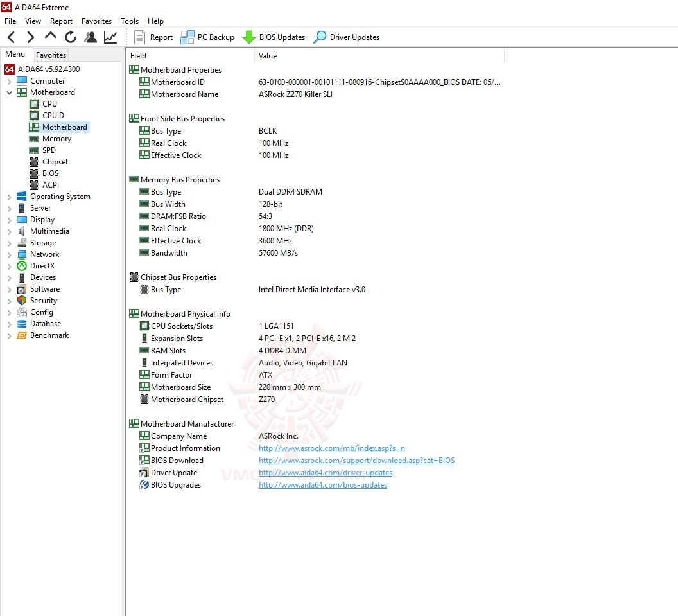Screen dimensions: 678x616
Task: Click the up-level arrow toolbar icon
Action: [x=51, y=37]
